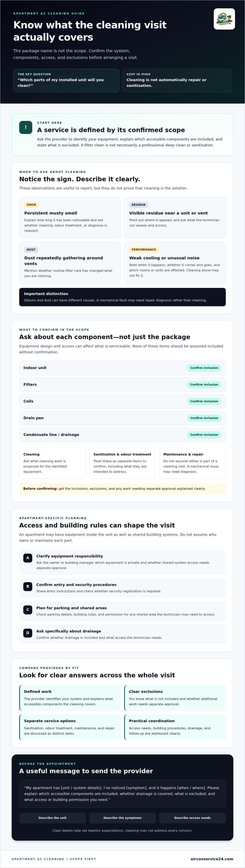Image resolution: width=245 pixels, height=868 pixels.
Task: Click the Describe the symptoms chip
Action: (122, 818)
